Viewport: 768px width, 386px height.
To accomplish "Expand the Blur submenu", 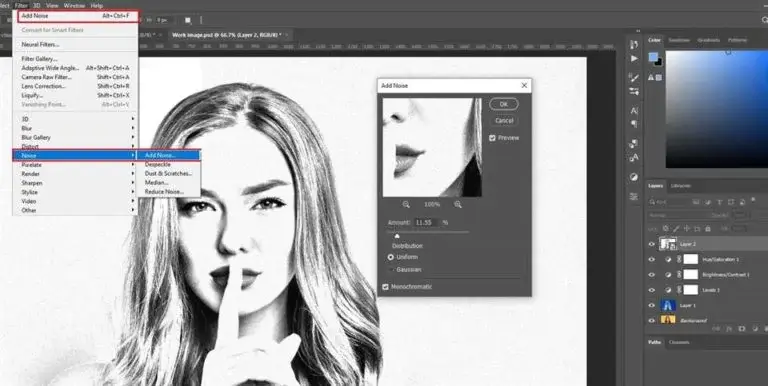I will [x=75, y=128].
